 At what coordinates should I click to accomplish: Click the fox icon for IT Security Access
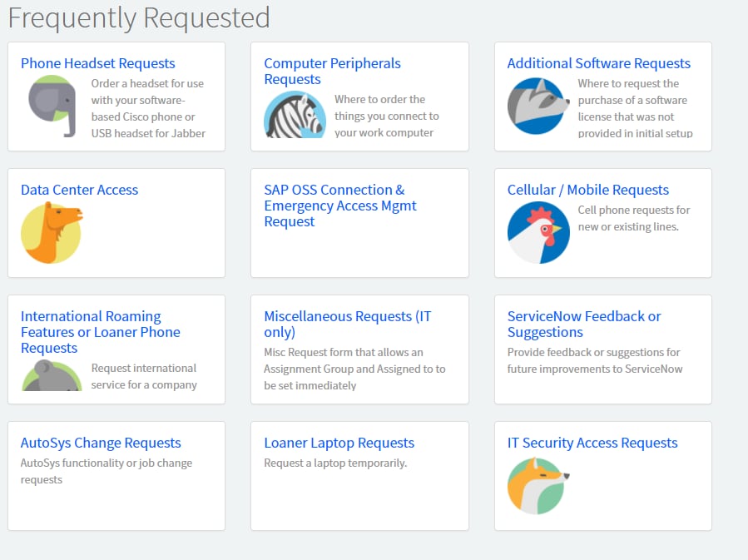point(538,486)
